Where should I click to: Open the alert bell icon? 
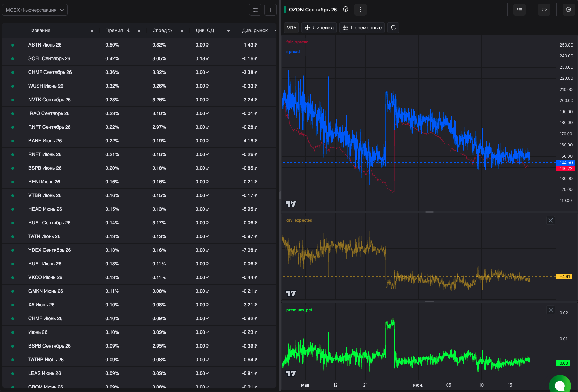coord(393,28)
